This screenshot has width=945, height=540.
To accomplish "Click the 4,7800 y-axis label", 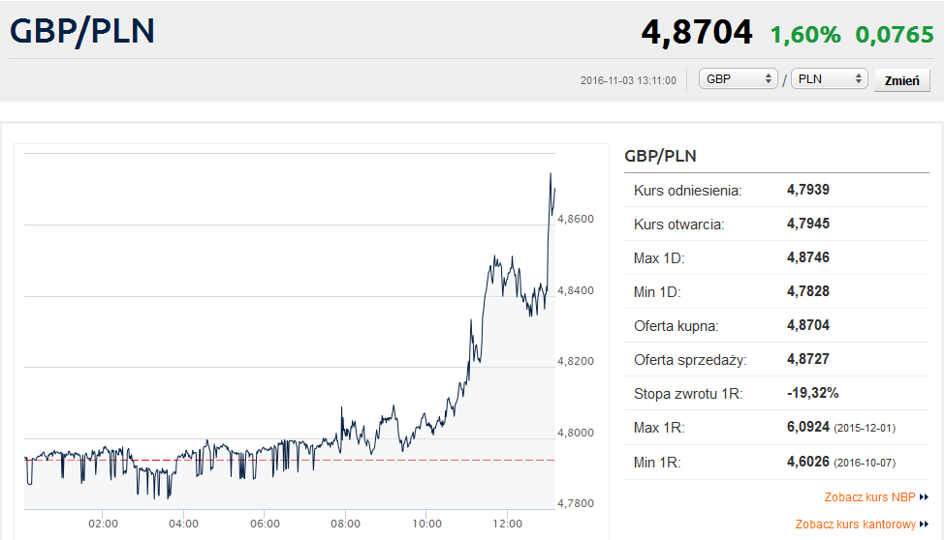I will coord(576,503).
